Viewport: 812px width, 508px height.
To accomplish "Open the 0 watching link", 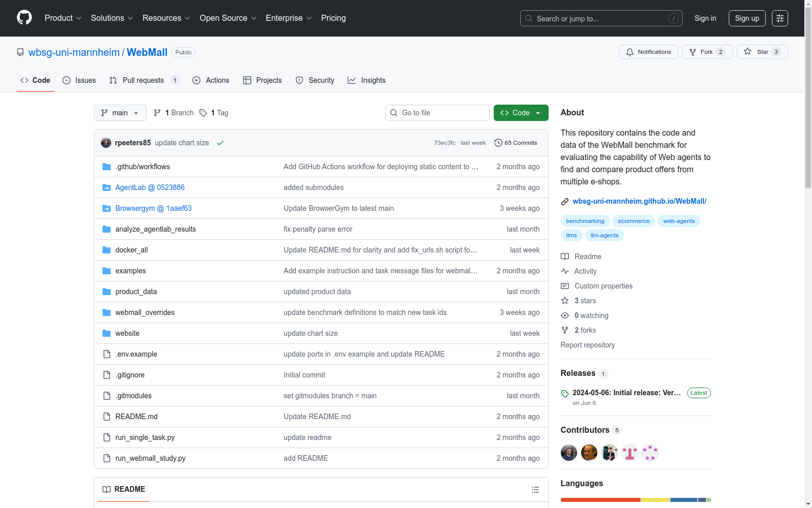I will 585,315.
